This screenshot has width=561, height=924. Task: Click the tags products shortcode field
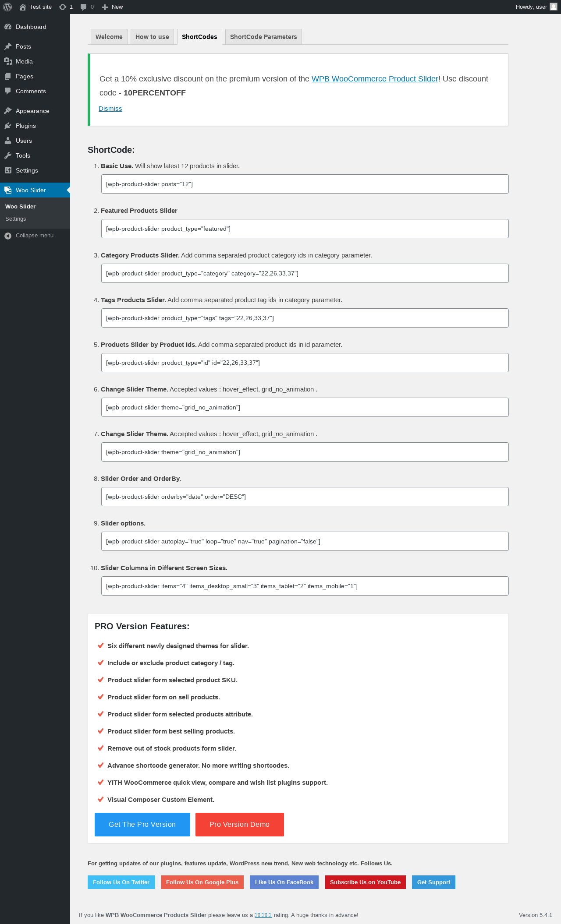(305, 318)
